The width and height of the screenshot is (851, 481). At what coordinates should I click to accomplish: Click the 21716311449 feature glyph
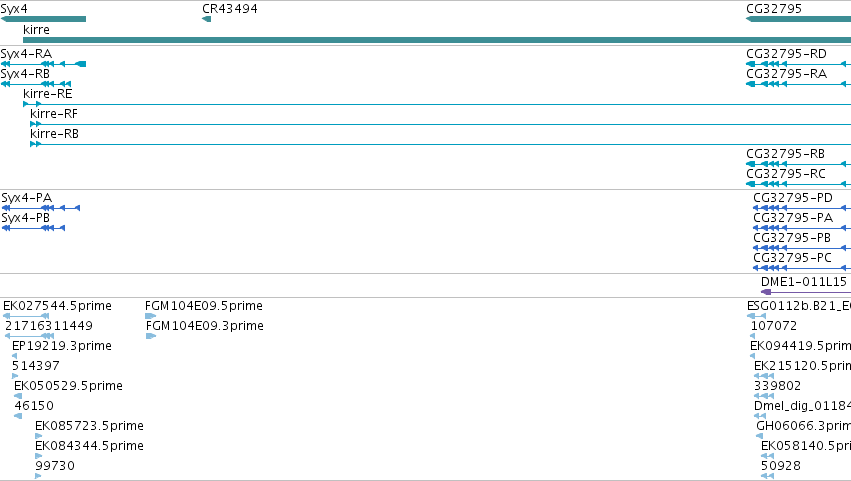(x=29, y=336)
